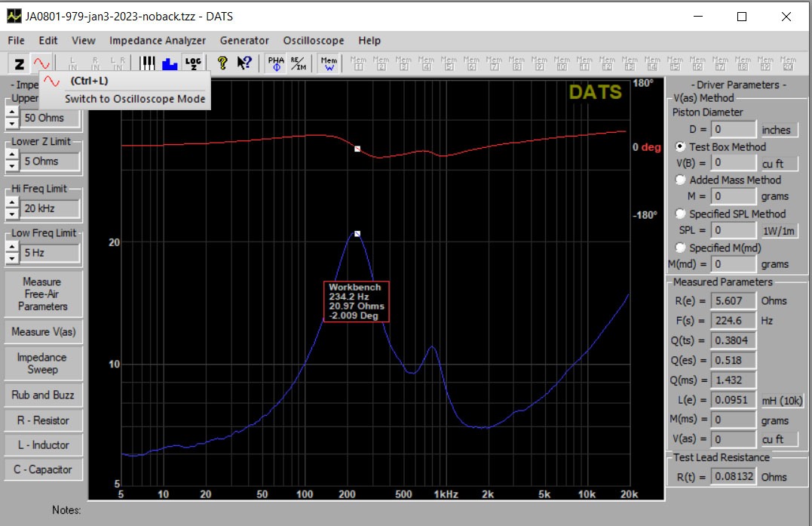Open the Edit menu
Image resolution: width=812 pixels, height=526 pixels.
pos(48,41)
